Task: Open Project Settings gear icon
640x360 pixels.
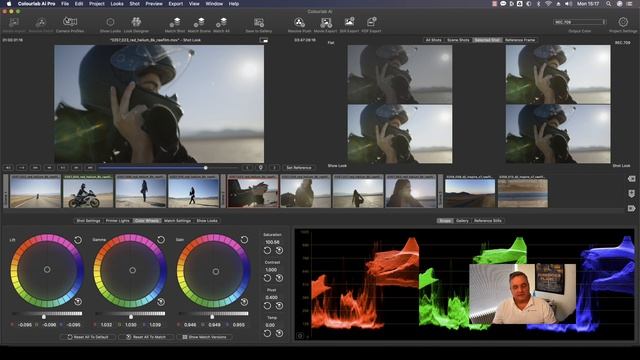Action: click(623, 22)
